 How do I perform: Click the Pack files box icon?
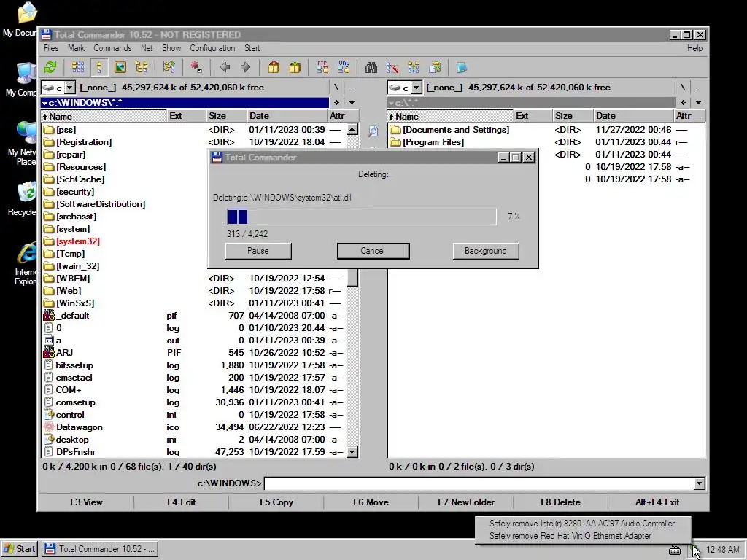coord(274,68)
